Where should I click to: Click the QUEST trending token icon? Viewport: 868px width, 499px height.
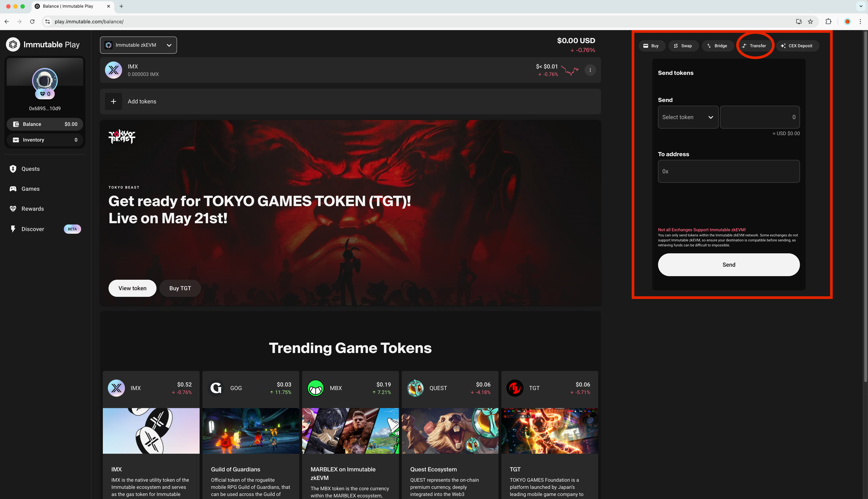pos(415,388)
